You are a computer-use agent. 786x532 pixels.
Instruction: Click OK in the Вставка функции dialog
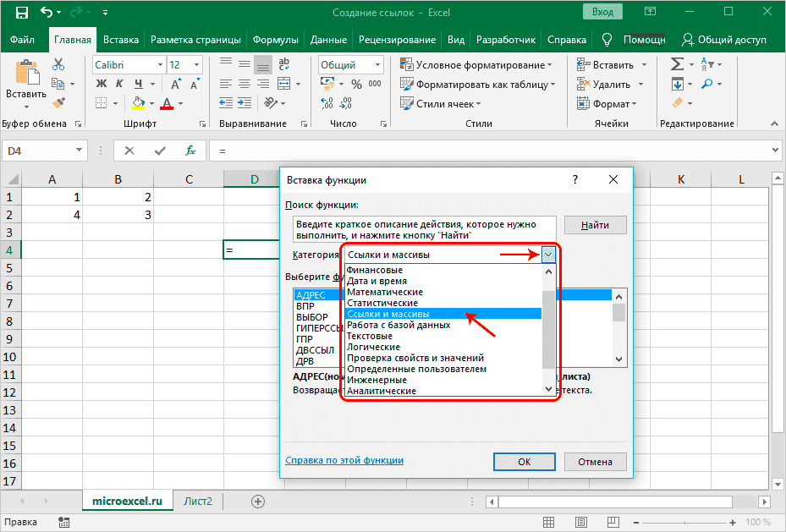coord(524,462)
